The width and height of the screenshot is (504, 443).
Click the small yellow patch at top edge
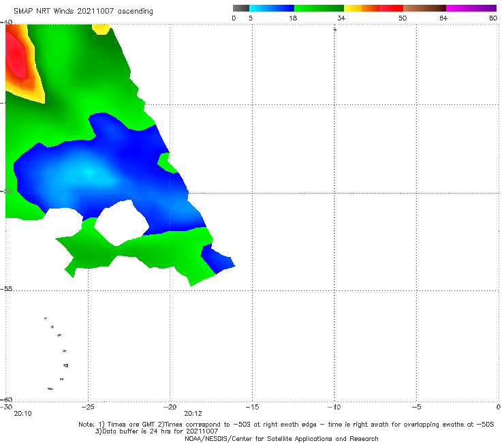[x=101, y=29]
